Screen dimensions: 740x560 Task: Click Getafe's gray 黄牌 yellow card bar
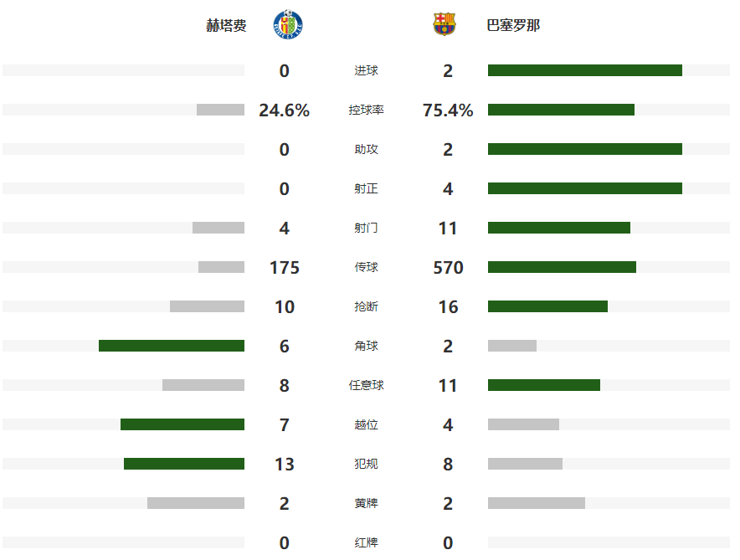196,503
